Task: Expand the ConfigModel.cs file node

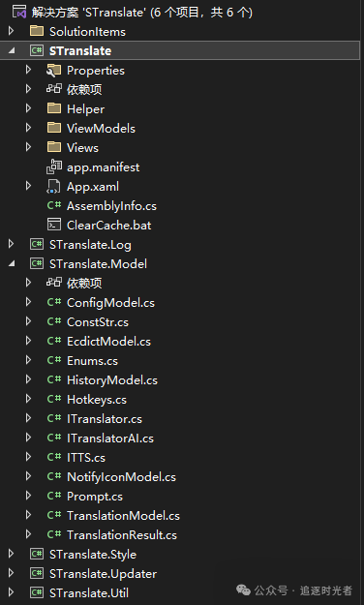Action: (x=28, y=302)
